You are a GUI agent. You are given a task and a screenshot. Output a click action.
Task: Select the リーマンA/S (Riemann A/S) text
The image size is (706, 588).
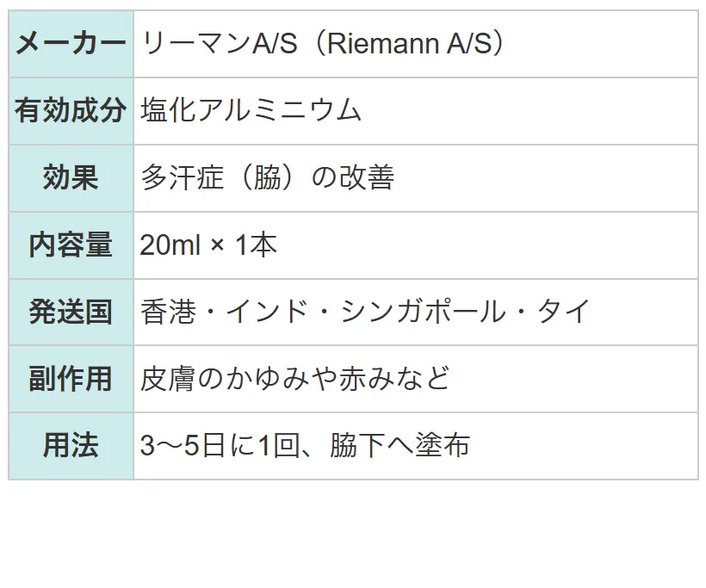322,44
